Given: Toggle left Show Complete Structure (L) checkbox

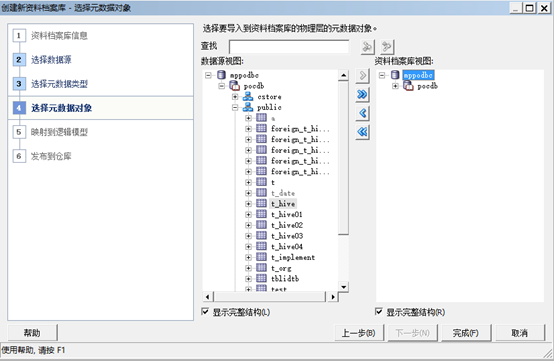Looking at the screenshot, I should click(205, 312).
